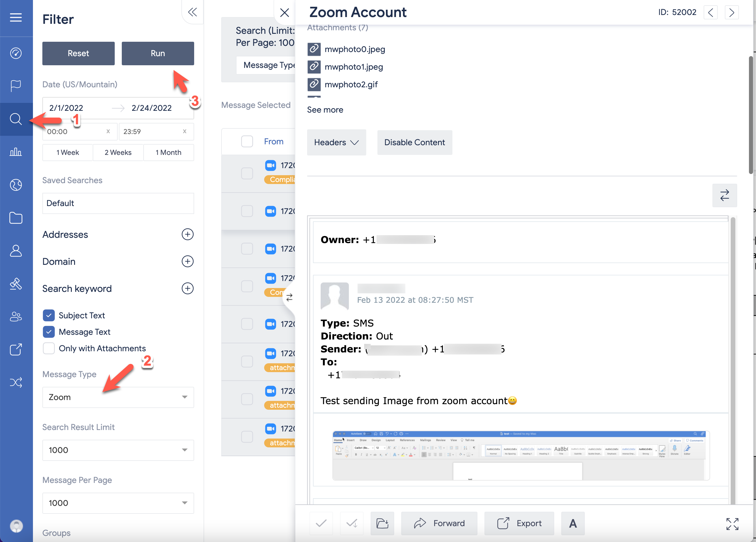The width and height of the screenshot is (756, 542).
Task: Open the profile avatar at sidebar bottom
Action: 16,526
